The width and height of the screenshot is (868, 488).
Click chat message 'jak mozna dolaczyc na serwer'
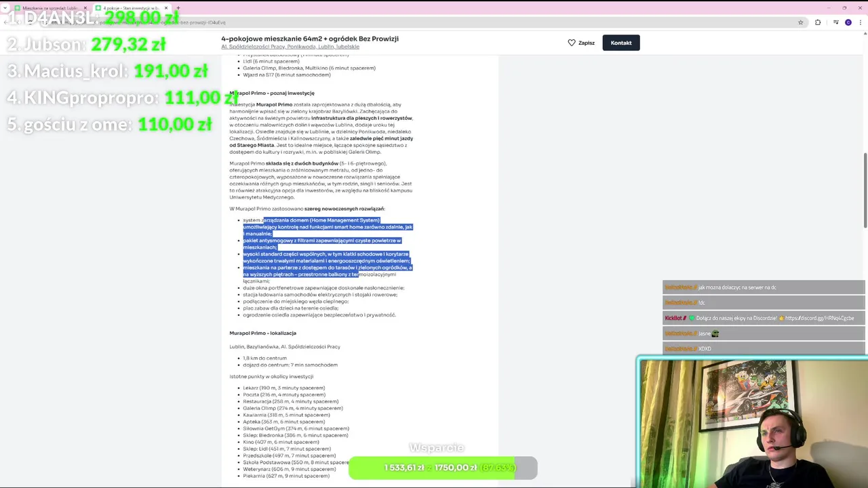[737, 287]
